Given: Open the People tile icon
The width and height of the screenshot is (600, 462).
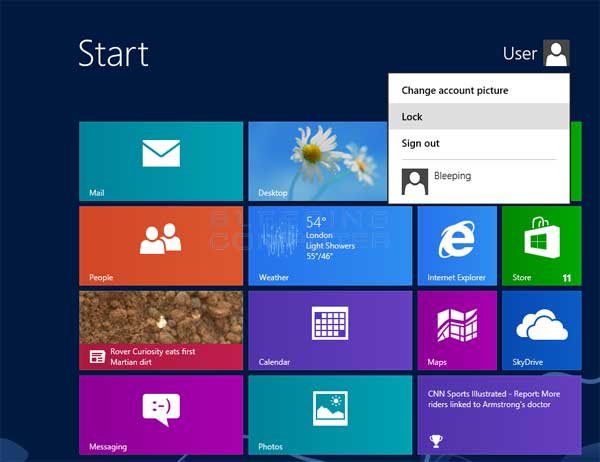Looking at the screenshot, I should click(161, 239).
